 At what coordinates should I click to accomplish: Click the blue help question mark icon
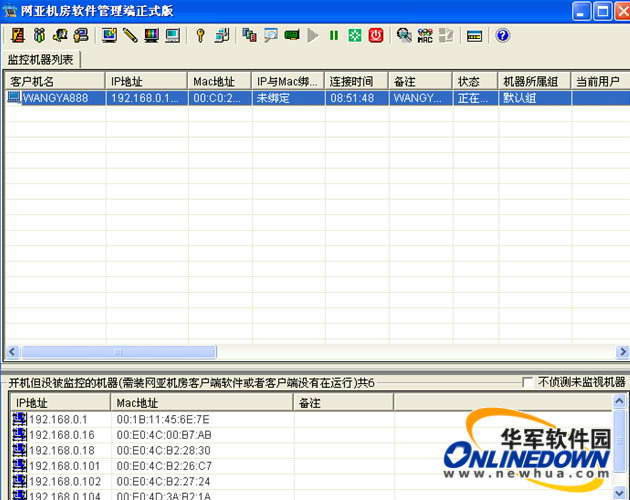coord(502,35)
